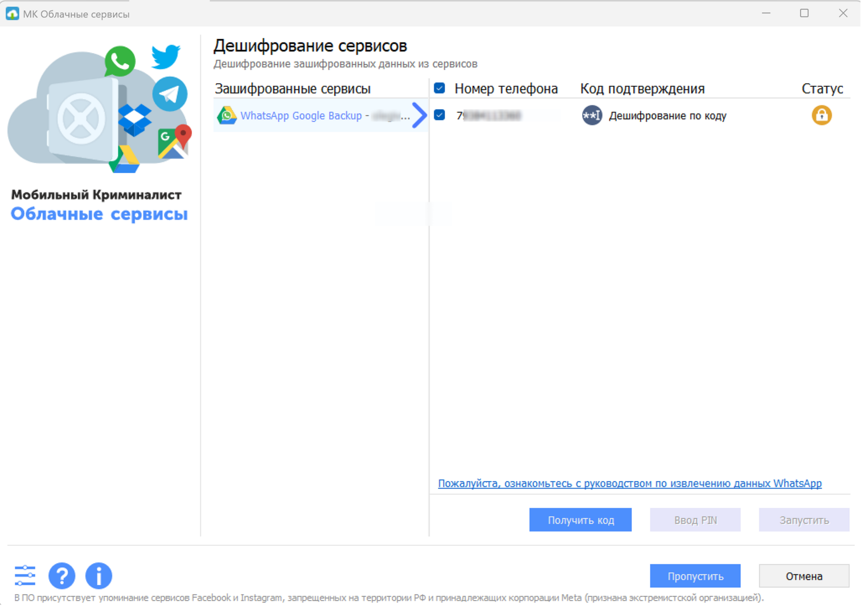Click the blurred phone number cell

tap(489, 116)
